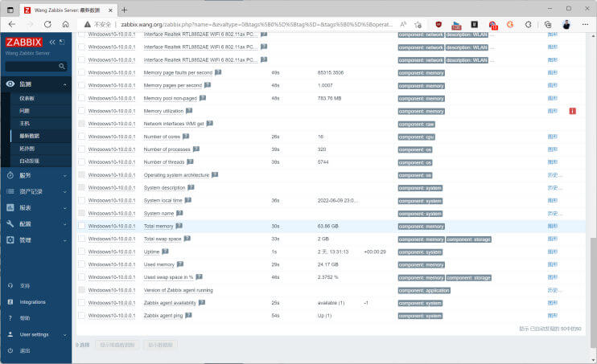Click the flag icon next to Uptime
Screen dimensions: 597x364
pyautogui.click(x=165, y=252)
